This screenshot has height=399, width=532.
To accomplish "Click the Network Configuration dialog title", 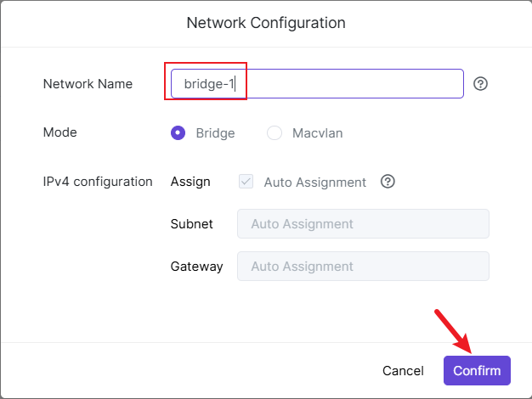I will 266,22.
